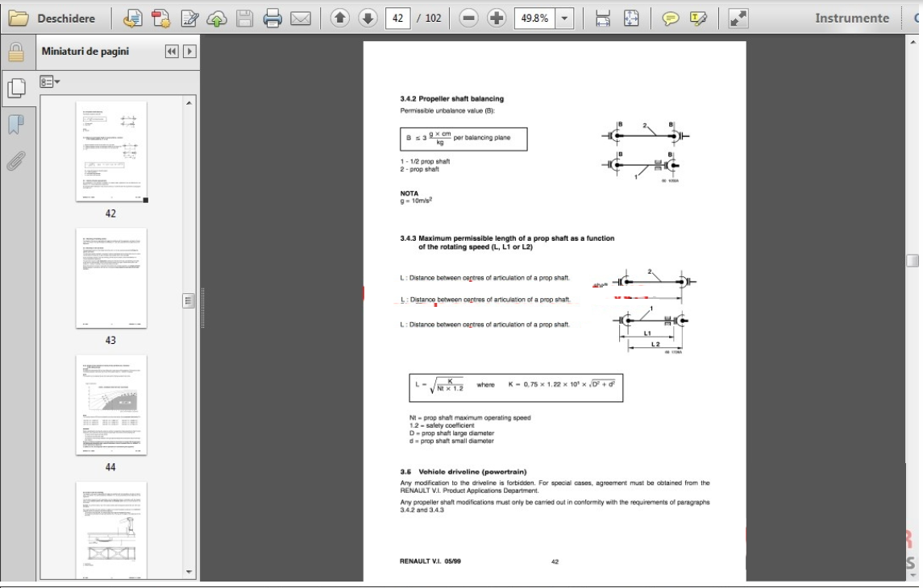Click the convert/export PDF icon
923x588 pixels.
point(160,19)
